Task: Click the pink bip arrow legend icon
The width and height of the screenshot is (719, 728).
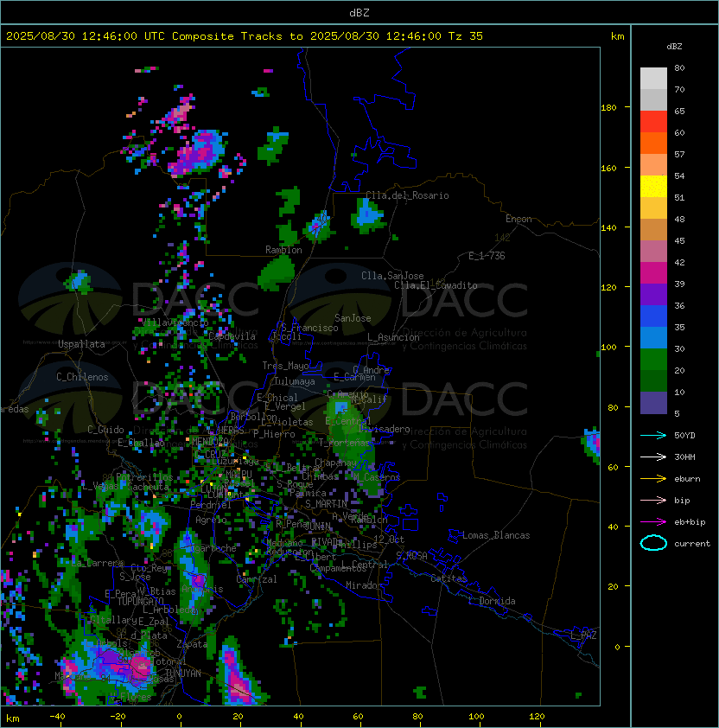Action: pos(653,501)
